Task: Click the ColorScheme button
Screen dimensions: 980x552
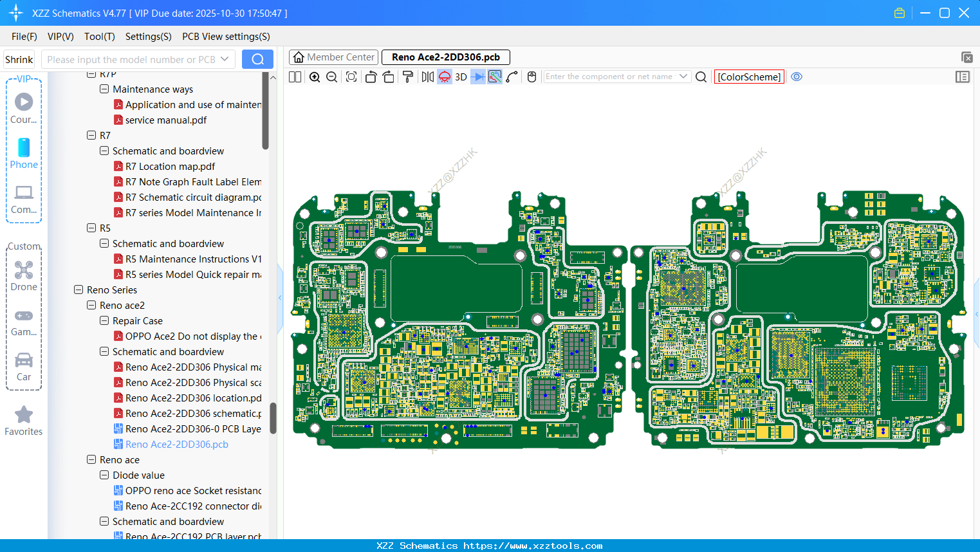Action: tap(749, 77)
